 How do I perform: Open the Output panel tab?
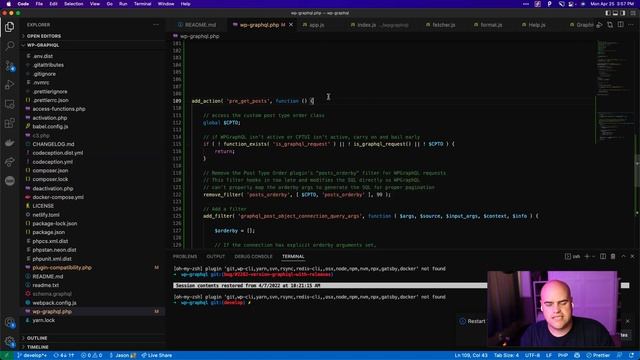click(216, 256)
